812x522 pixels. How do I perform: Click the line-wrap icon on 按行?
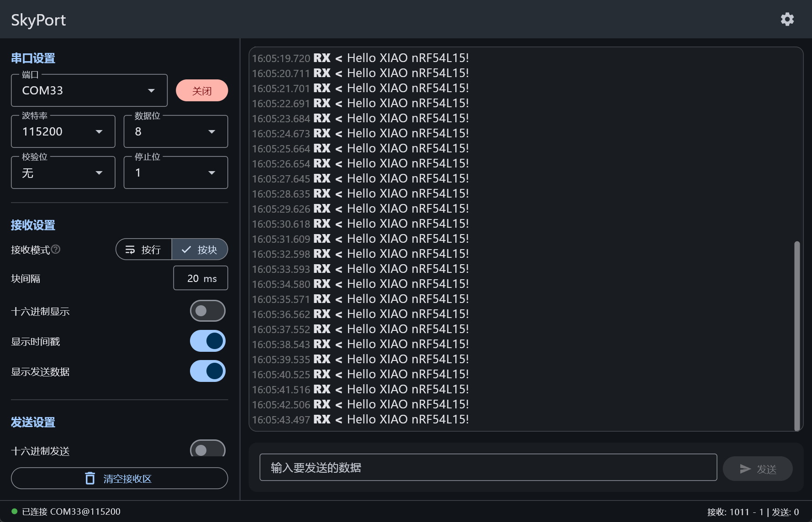pos(130,250)
